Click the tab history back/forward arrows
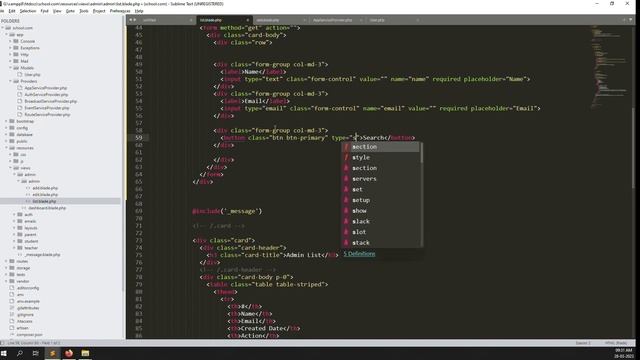This screenshot has width=640, height=360. 132,20
